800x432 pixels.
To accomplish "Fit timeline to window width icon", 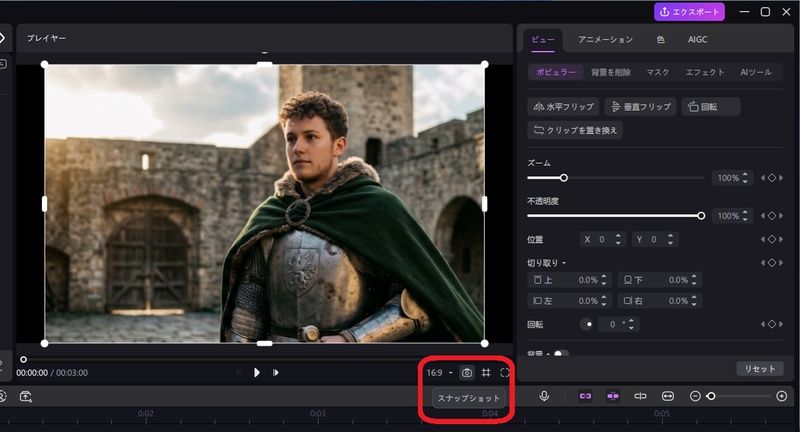I will point(667,396).
